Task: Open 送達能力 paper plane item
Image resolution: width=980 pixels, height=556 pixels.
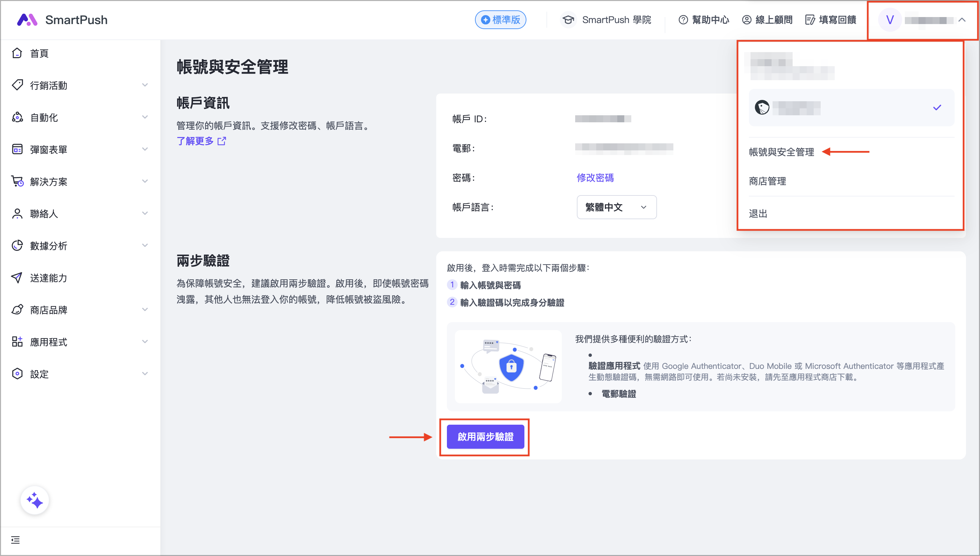Action: point(17,278)
